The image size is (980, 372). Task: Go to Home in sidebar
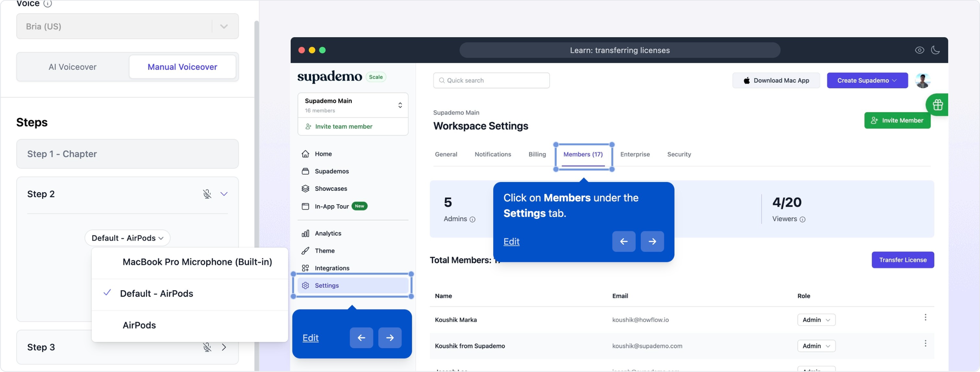coord(323,154)
